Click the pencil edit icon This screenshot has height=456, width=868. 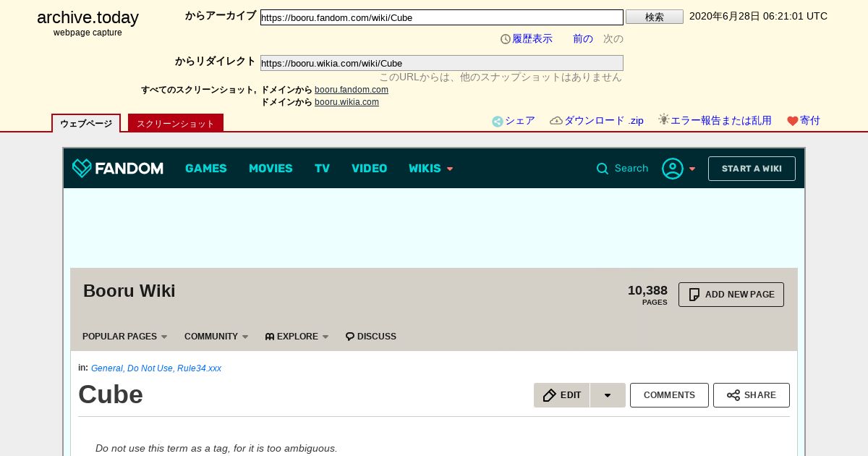(x=550, y=395)
